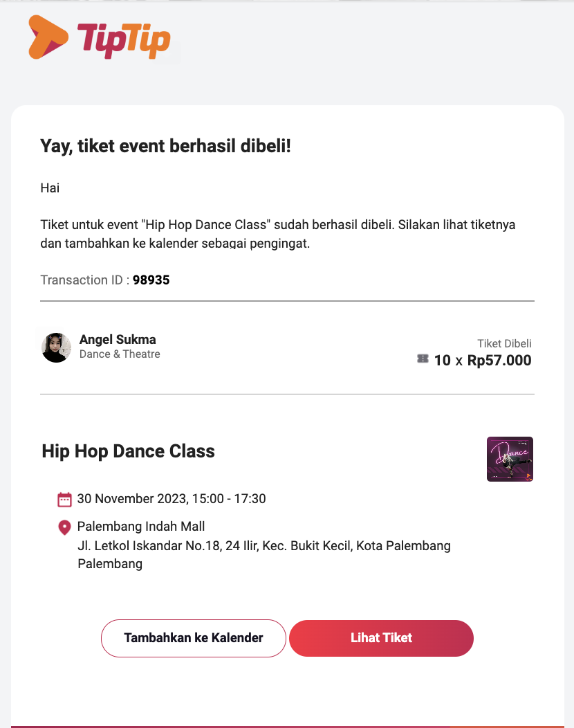
Task: Click Angel Sukma's profile photo thumbnail
Action: 55,347
